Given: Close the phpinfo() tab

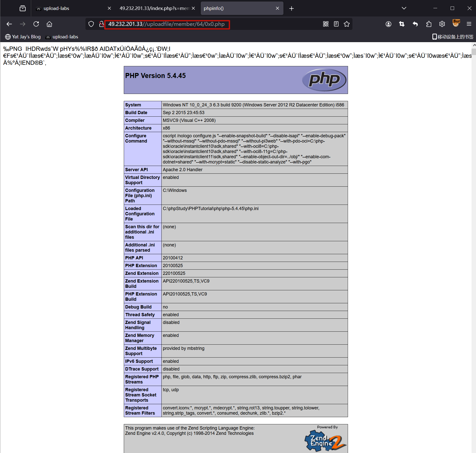Looking at the screenshot, I should (277, 8).
